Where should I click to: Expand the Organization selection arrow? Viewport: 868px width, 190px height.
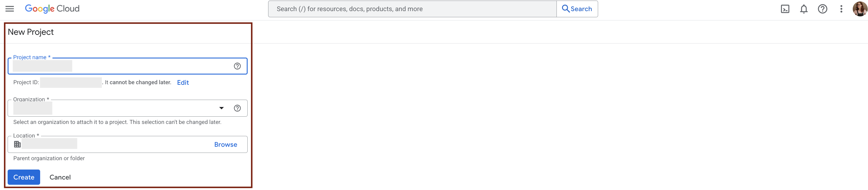[x=221, y=108]
